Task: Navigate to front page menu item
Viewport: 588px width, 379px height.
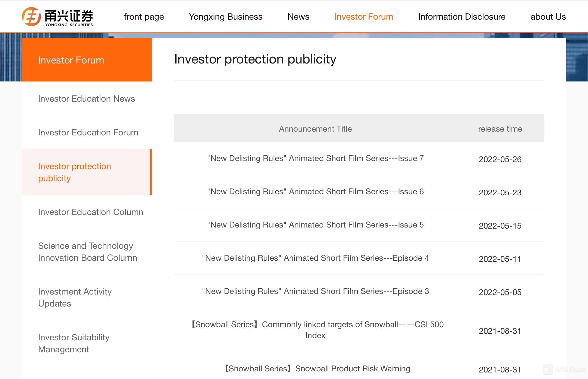Action: pyautogui.click(x=143, y=16)
